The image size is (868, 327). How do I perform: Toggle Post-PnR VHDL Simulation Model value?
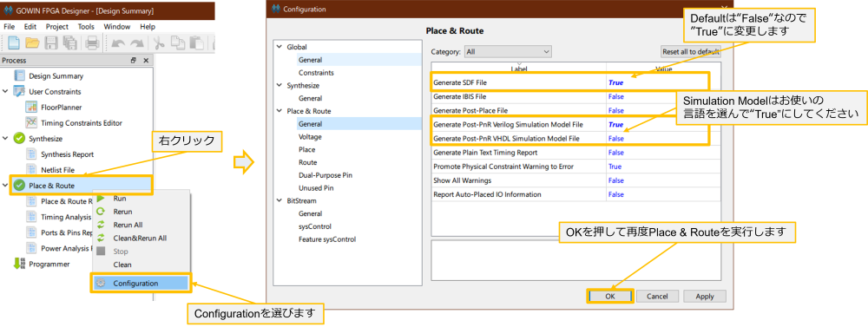[x=616, y=138]
